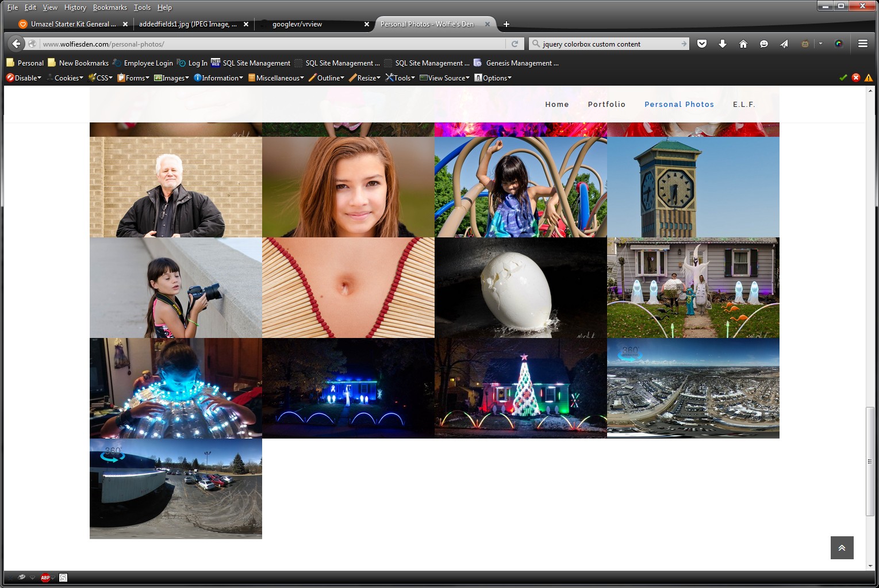Open the hamburger browser menu
The width and height of the screenshot is (879, 588).
point(863,44)
